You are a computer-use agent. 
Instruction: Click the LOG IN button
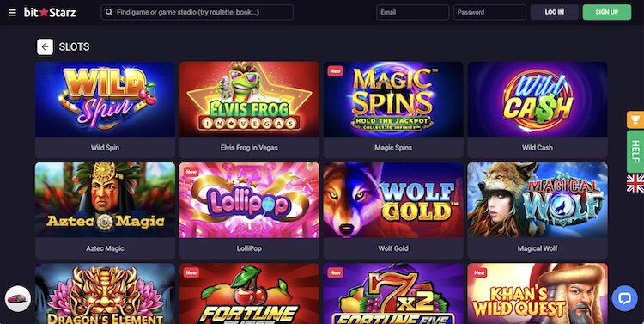tap(554, 12)
